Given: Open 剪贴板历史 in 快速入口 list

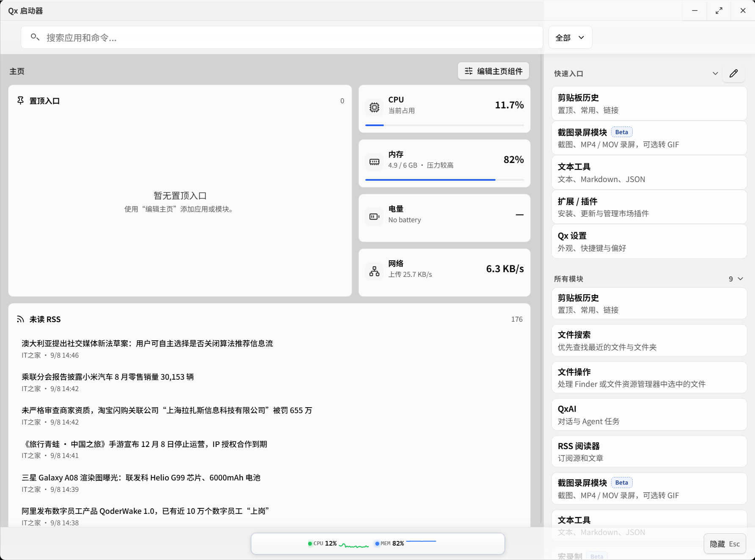Looking at the screenshot, I should point(649,103).
